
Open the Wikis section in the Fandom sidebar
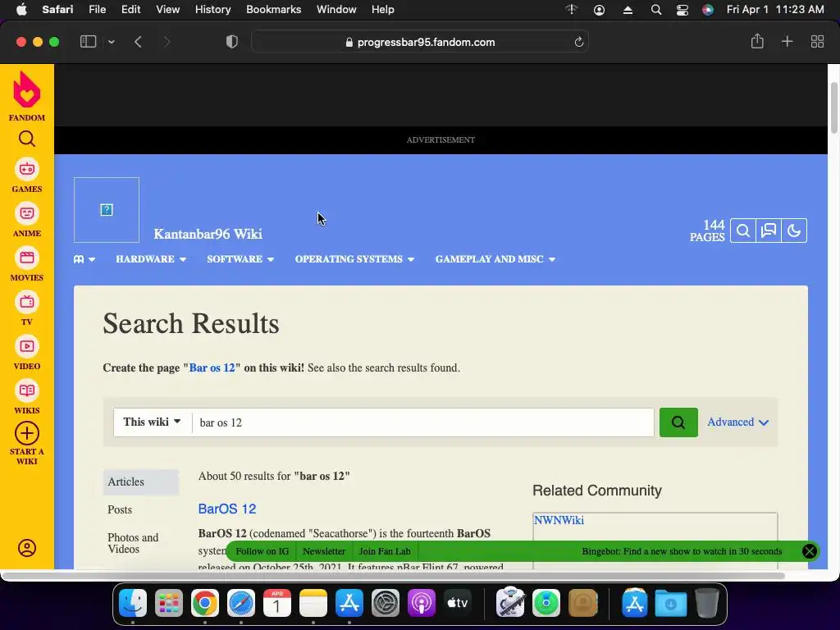[x=27, y=398]
